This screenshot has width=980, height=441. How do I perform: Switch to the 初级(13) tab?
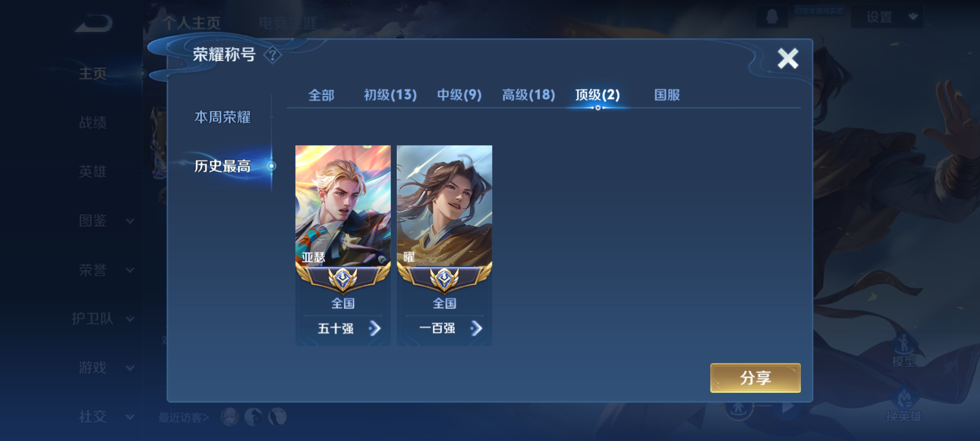pyautogui.click(x=390, y=95)
